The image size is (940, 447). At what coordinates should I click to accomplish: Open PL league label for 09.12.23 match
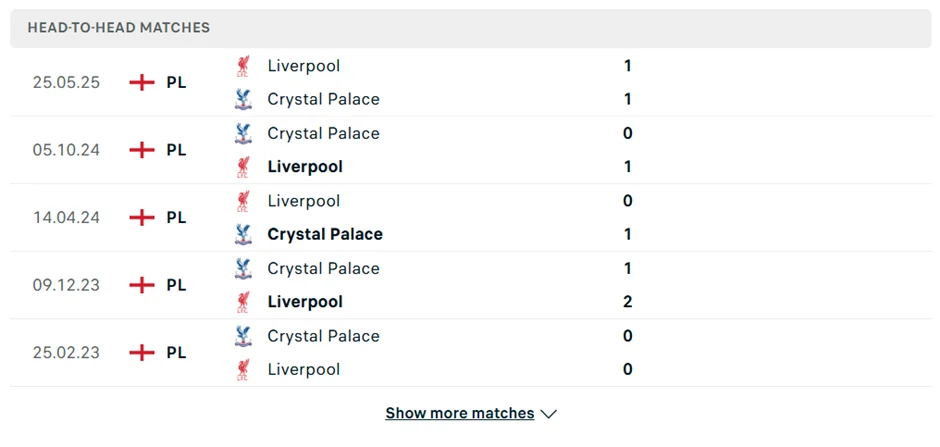tap(176, 285)
